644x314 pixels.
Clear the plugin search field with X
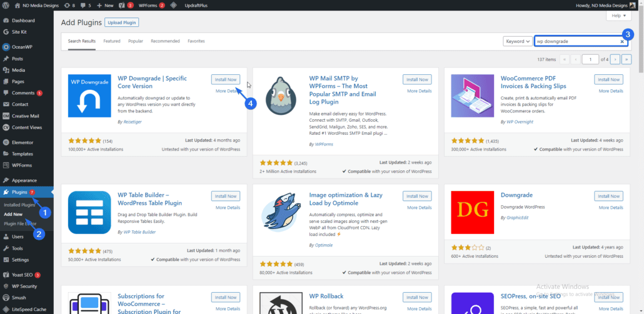click(622, 41)
